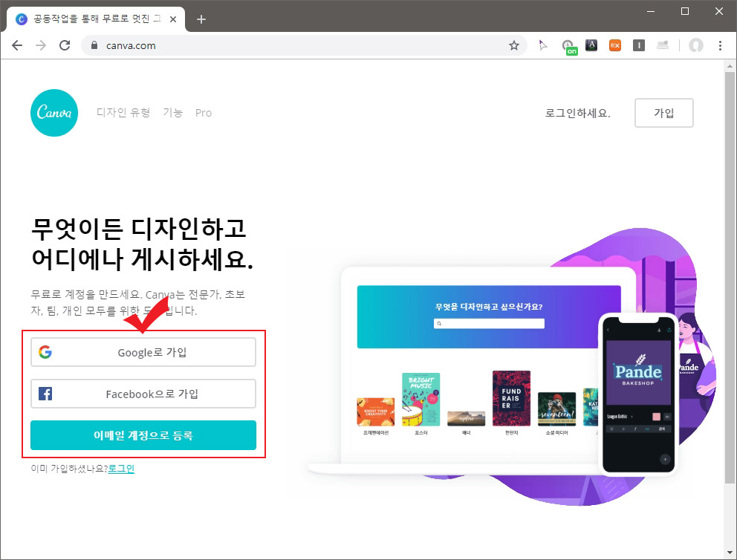The image size is (737, 560).
Task: Open the 디자인 유형 menu
Action: (123, 113)
